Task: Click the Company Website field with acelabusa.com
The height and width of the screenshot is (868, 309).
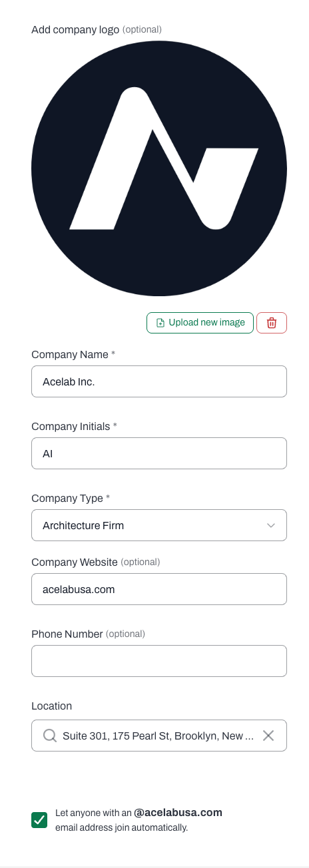Action: pos(159,589)
